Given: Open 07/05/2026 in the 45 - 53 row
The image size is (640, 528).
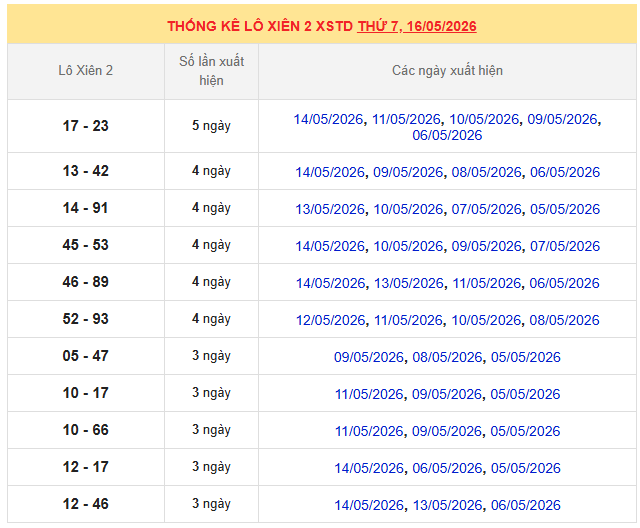Looking at the screenshot, I should pos(565,246).
